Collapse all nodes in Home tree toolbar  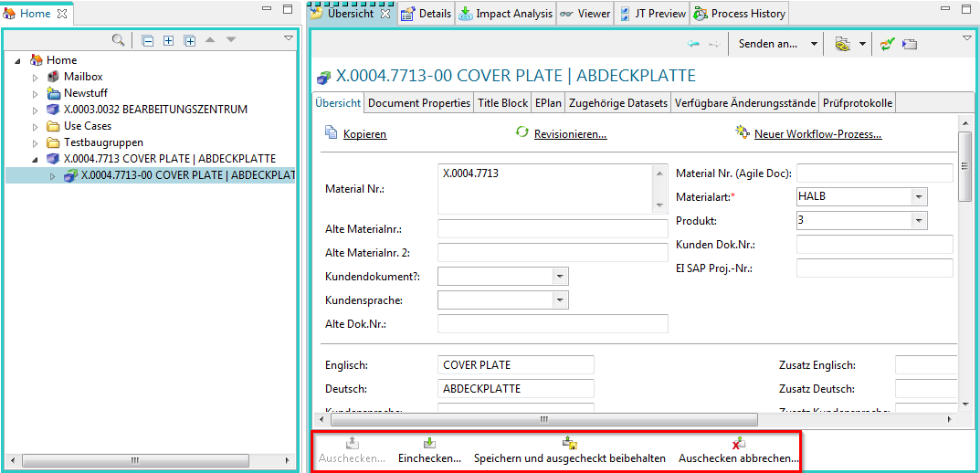(148, 40)
